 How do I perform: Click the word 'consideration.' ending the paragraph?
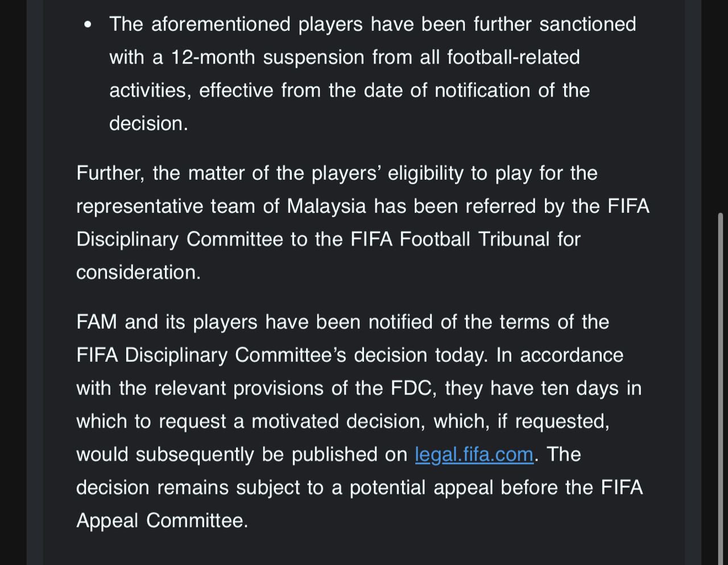138,273
